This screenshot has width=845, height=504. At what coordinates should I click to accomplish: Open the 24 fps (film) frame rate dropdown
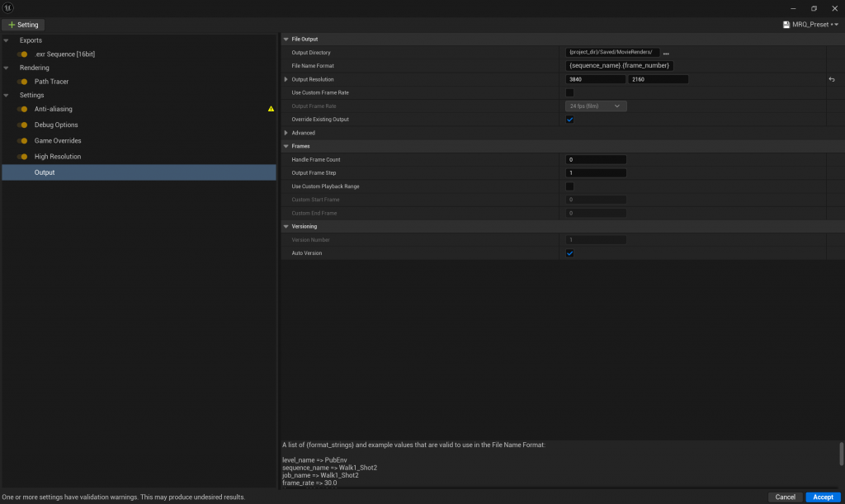tap(596, 106)
